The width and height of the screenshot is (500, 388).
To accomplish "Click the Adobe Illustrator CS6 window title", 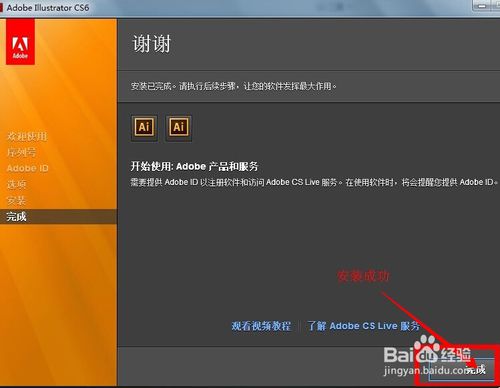I will [x=48, y=7].
